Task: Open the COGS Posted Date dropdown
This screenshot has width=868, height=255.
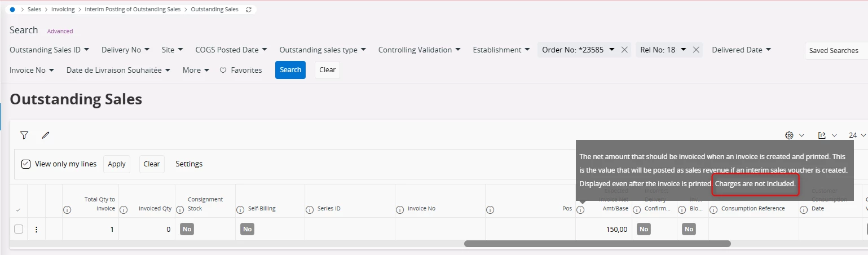Action: coord(231,50)
